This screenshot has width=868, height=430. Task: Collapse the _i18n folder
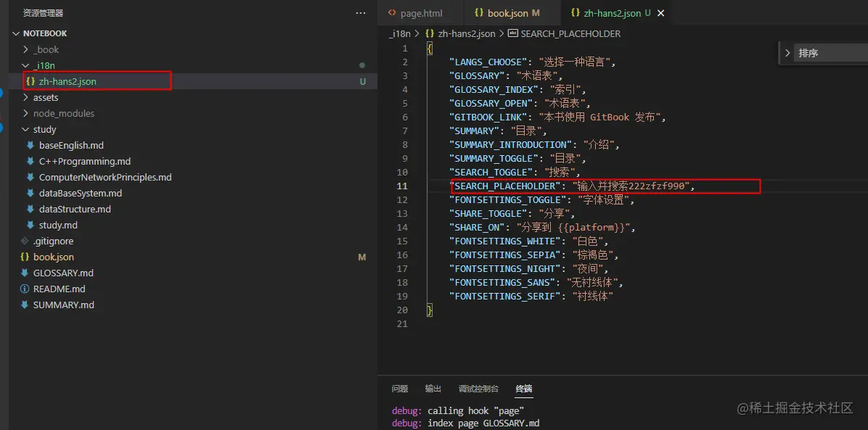pos(25,65)
